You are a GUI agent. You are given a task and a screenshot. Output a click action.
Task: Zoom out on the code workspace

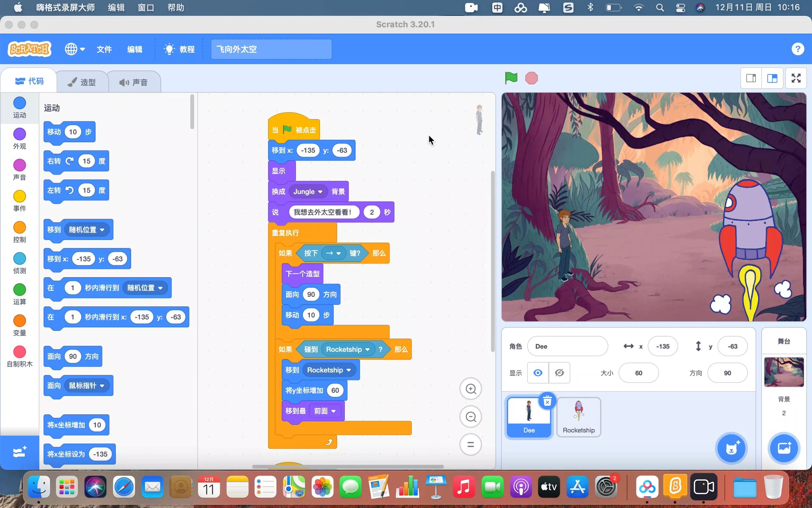tap(471, 417)
